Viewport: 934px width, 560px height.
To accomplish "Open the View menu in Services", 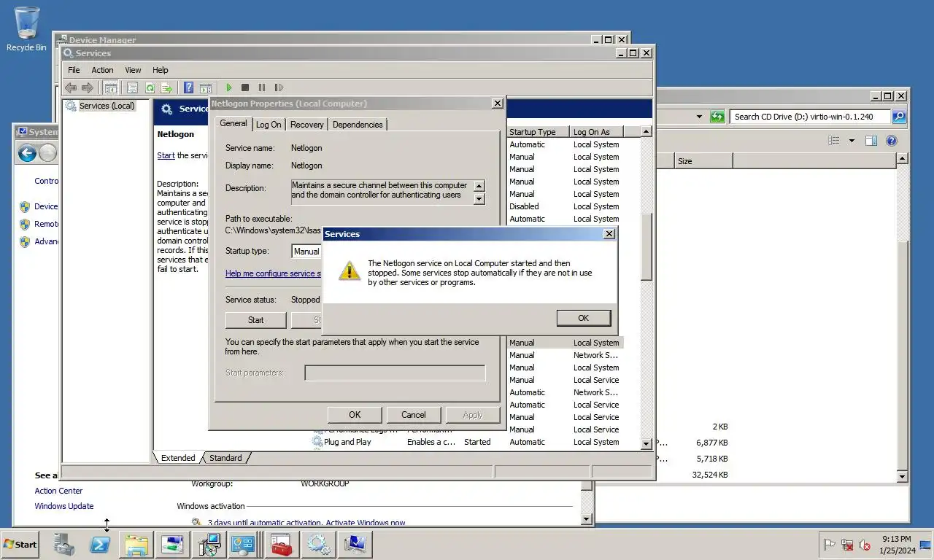I will pyautogui.click(x=133, y=70).
